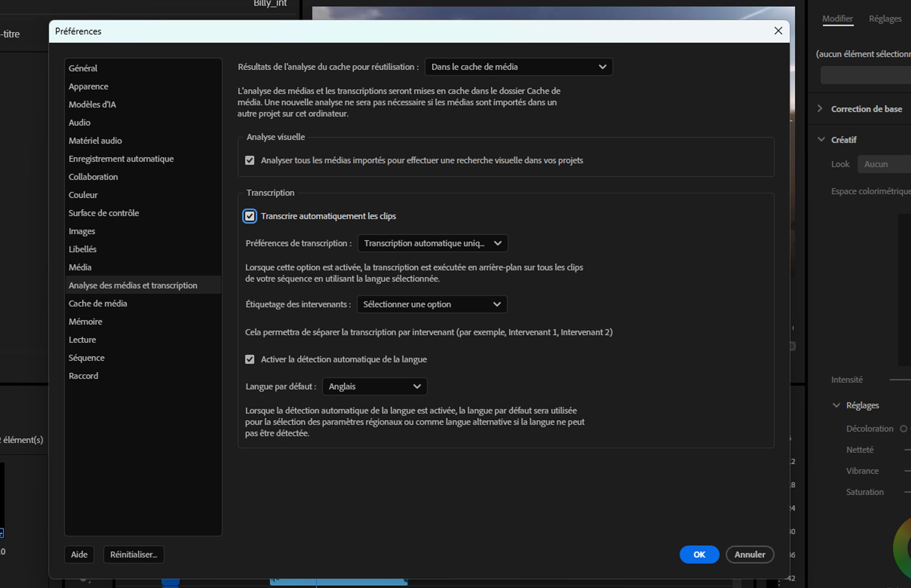Open the cache results location dropdown
911x588 pixels.
(x=518, y=67)
